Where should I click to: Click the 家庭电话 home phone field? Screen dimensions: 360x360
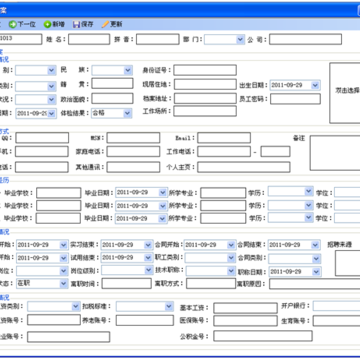coord(133,151)
